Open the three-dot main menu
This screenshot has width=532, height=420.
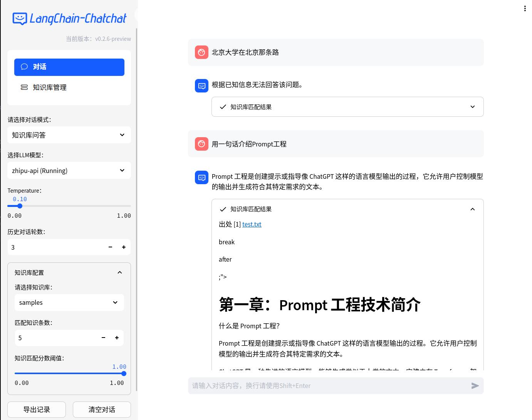click(525, 8)
